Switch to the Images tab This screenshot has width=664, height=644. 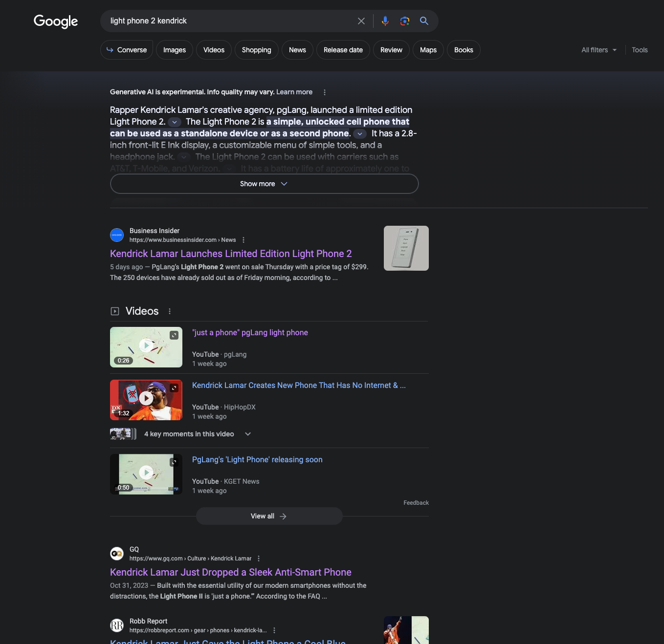(175, 50)
